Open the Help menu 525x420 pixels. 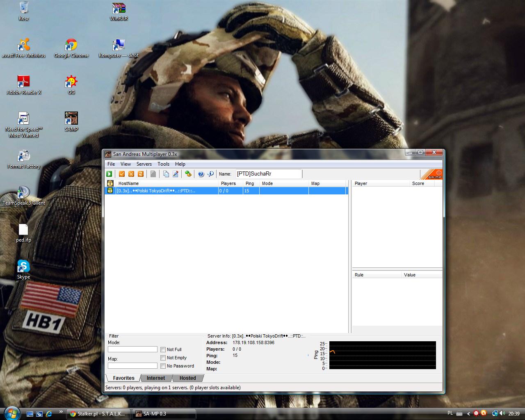[x=180, y=164]
